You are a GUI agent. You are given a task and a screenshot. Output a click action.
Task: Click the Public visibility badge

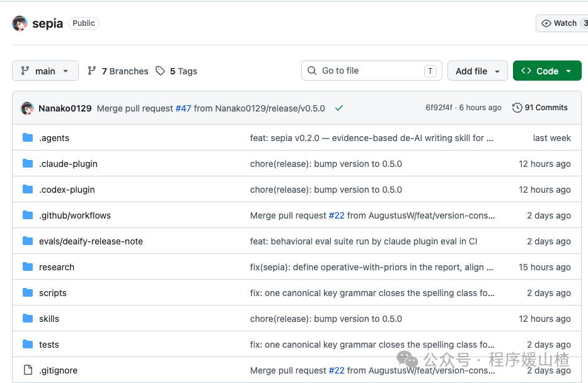click(84, 23)
